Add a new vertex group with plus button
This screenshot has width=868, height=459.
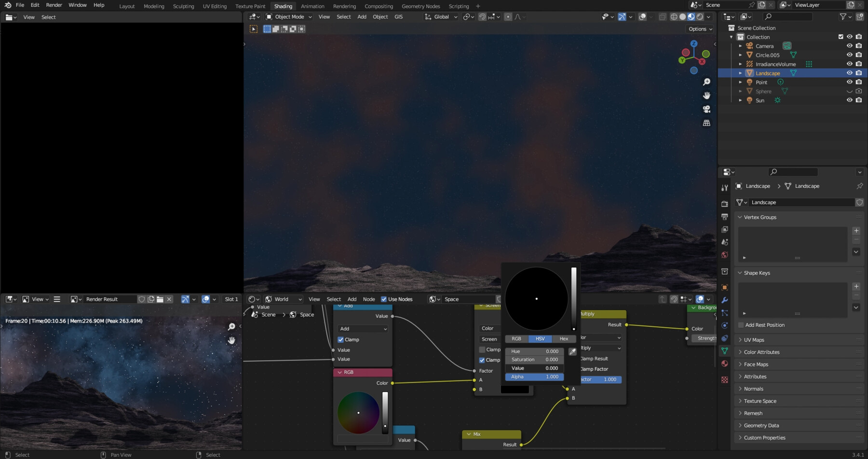pos(856,231)
